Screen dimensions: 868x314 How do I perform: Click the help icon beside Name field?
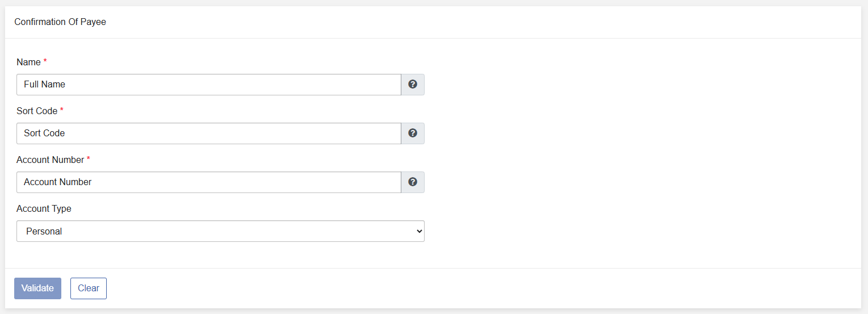pos(413,84)
